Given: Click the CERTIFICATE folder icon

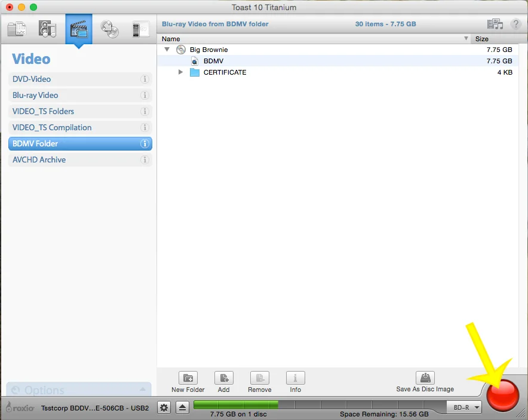Looking at the screenshot, I should (195, 72).
